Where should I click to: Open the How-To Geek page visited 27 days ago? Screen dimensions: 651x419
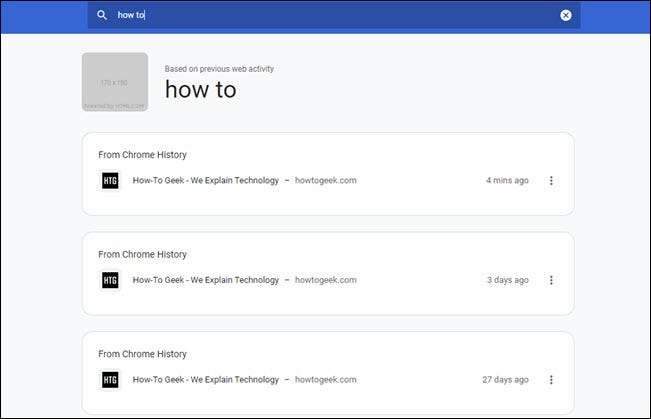(x=206, y=379)
